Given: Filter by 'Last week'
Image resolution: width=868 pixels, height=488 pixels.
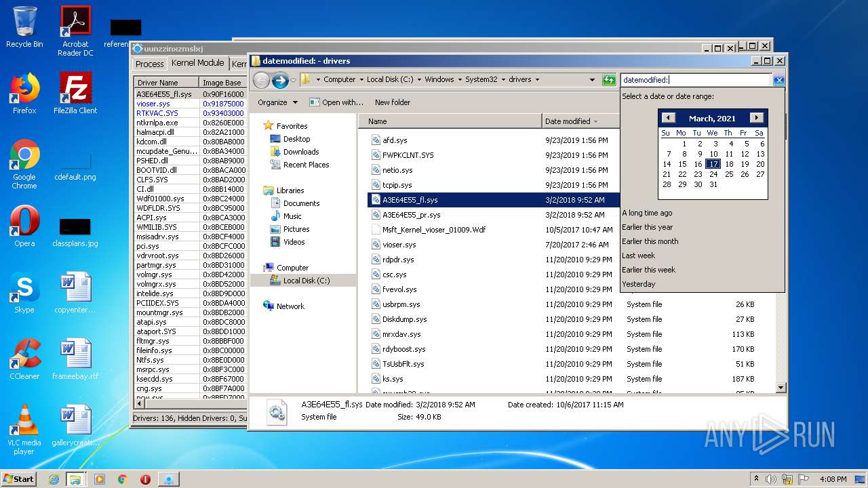Looking at the screenshot, I should point(638,256).
